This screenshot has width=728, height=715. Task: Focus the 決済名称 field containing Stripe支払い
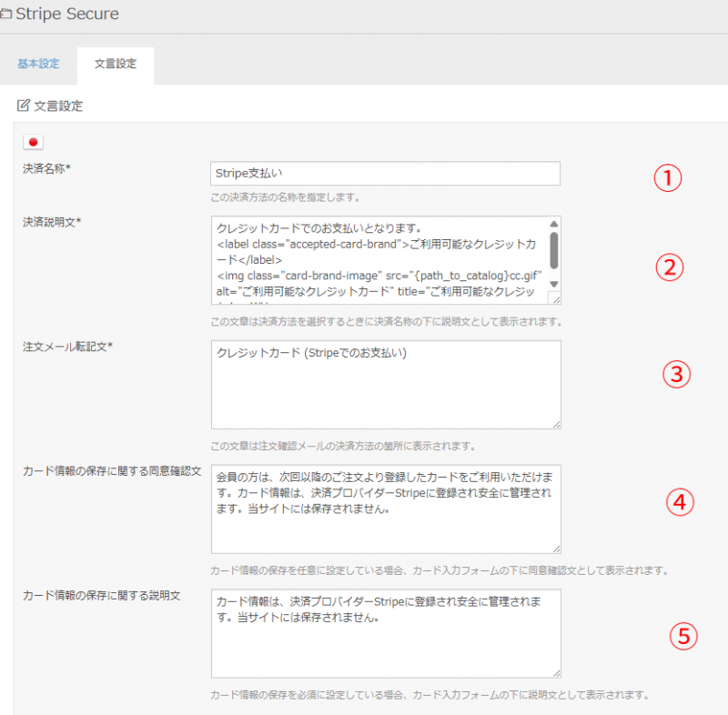point(385,174)
